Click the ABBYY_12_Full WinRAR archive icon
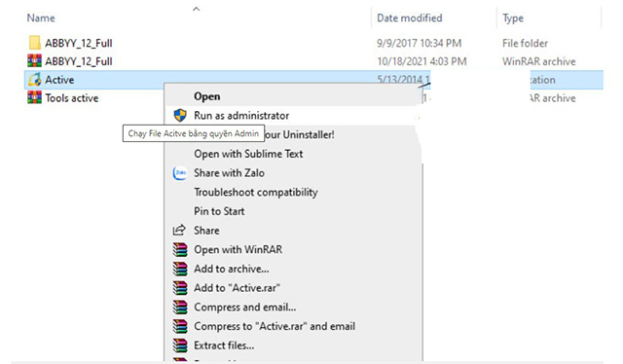The image size is (623, 364). click(x=35, y=60)
